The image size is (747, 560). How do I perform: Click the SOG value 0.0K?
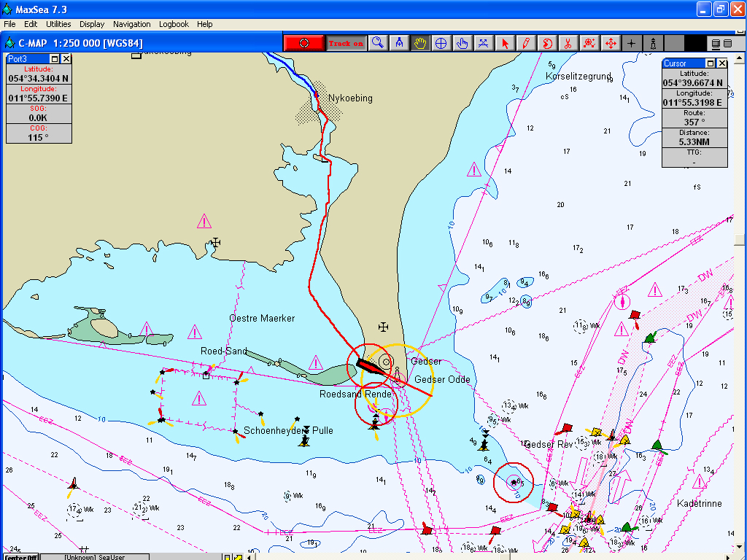[39, 117]
